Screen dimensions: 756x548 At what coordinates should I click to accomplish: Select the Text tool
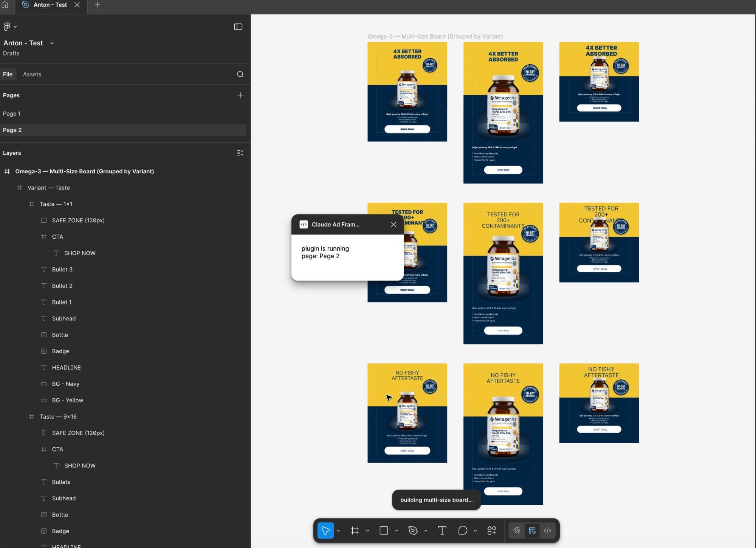[x=442, y=531]
